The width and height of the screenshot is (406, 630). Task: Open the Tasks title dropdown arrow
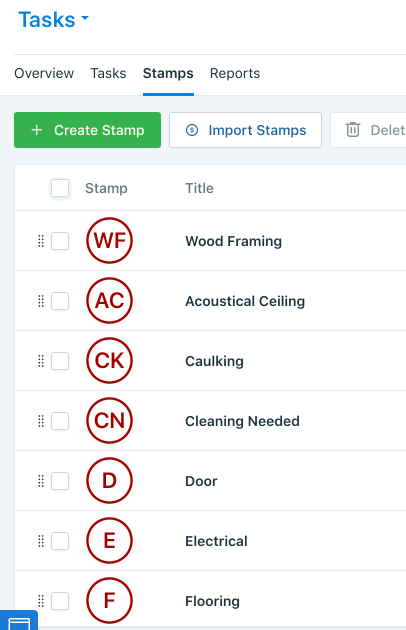coord(85,18)
